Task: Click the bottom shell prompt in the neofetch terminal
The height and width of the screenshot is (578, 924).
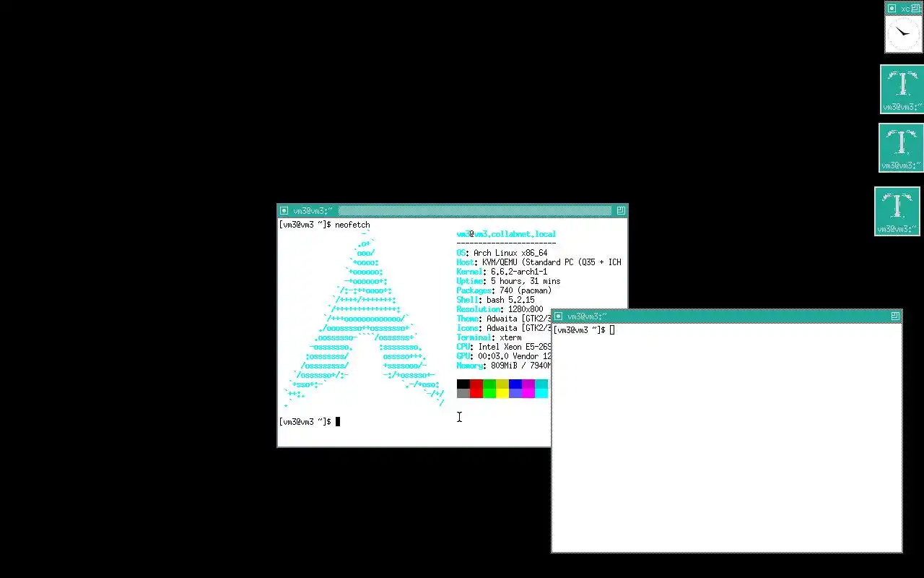Action: 305,422
